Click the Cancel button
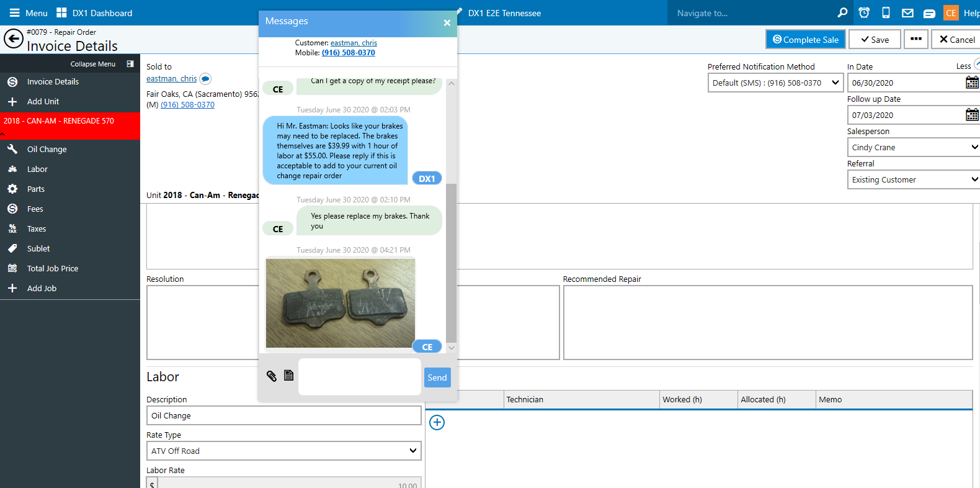This screenshot has width=980, height=488. tap(956, 39)
